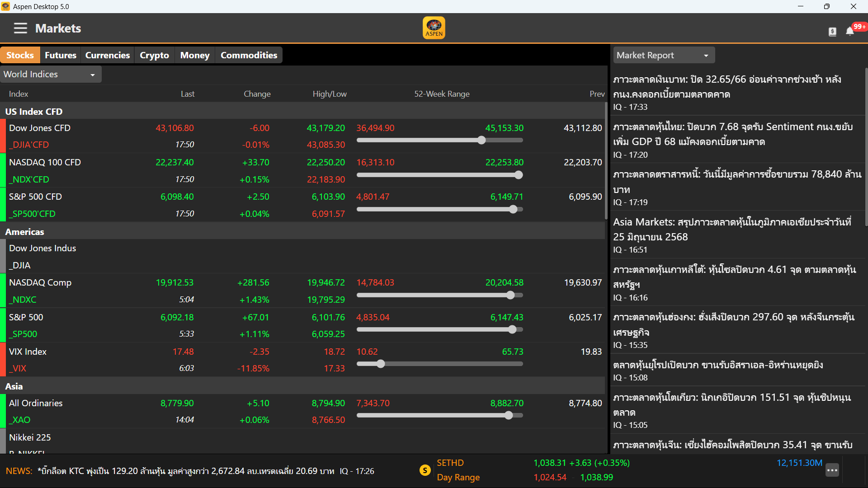The width and height of the screenshot is (868, 488).
Task: Open the 15:05 Tokyo market news item
Action: point(738,410)
